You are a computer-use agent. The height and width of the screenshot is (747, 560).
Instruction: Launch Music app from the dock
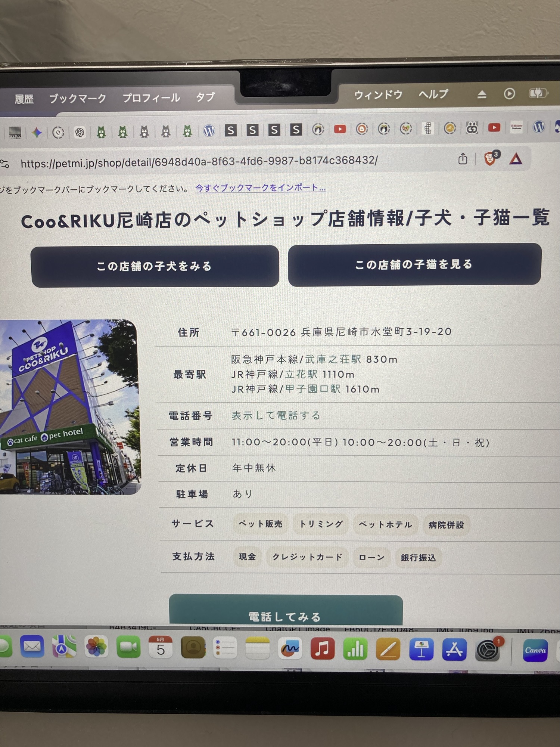pyautogui.click(x=323, y=649)
